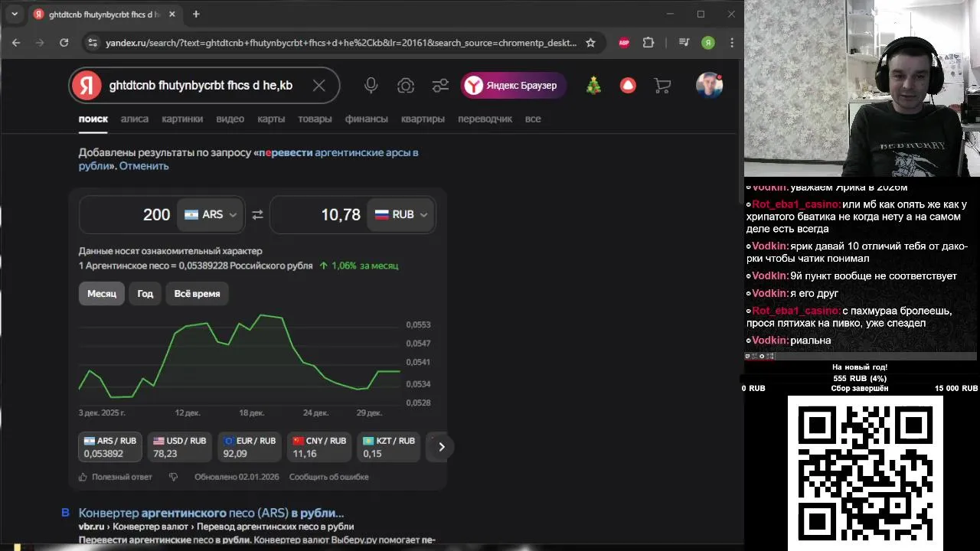The width and height of the screenshot is (980, 551).
Task: Open the ABP extension icon
Action: pyautogui.click(x=624, y=43)
